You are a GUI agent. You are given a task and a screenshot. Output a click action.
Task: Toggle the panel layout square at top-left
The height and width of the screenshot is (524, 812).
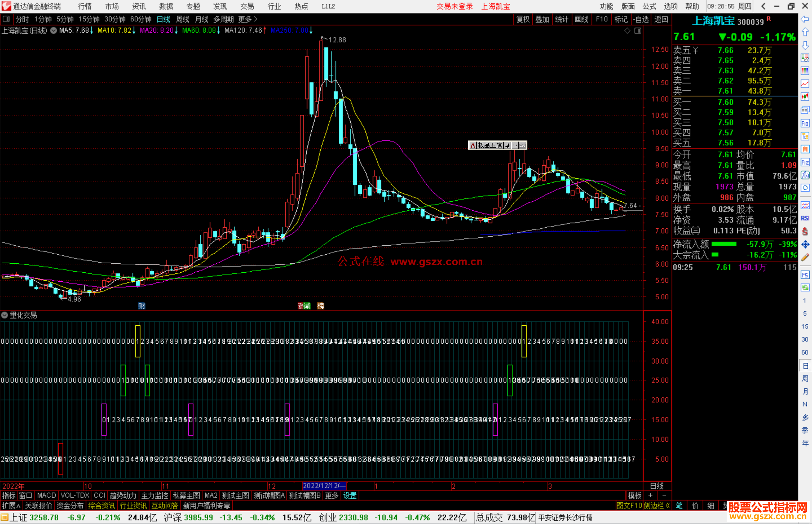(6, 19)
